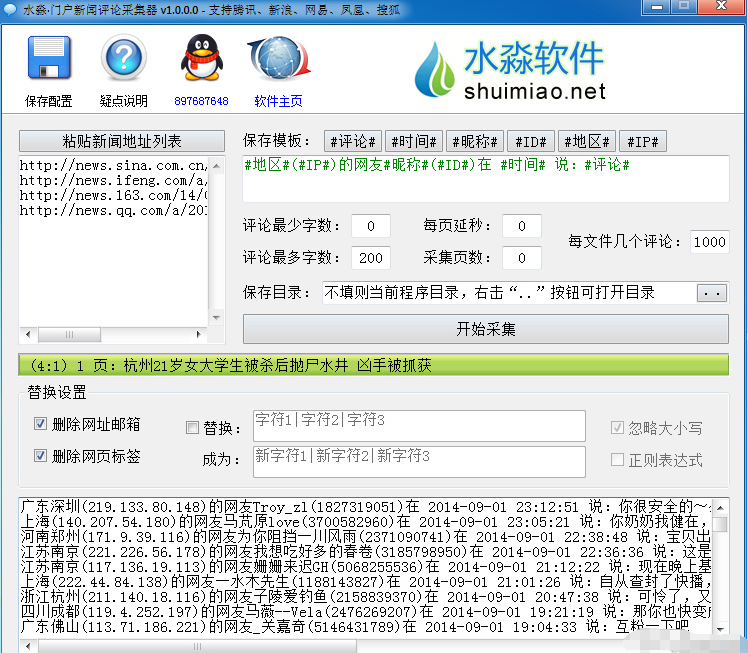The height and width of the screenshot is (653, 748).
Task: Click the green collection progress bar
Action: 373,365
